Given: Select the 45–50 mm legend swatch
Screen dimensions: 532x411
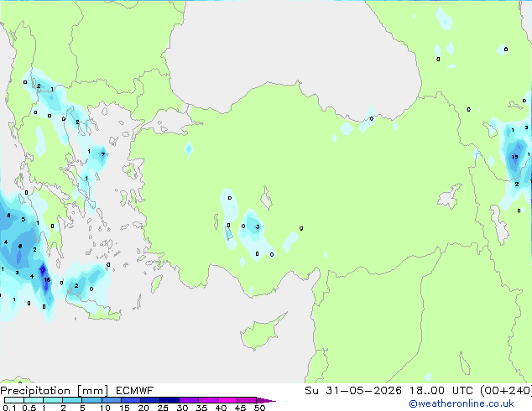Looking at the screenshot, I should point(247,400).
